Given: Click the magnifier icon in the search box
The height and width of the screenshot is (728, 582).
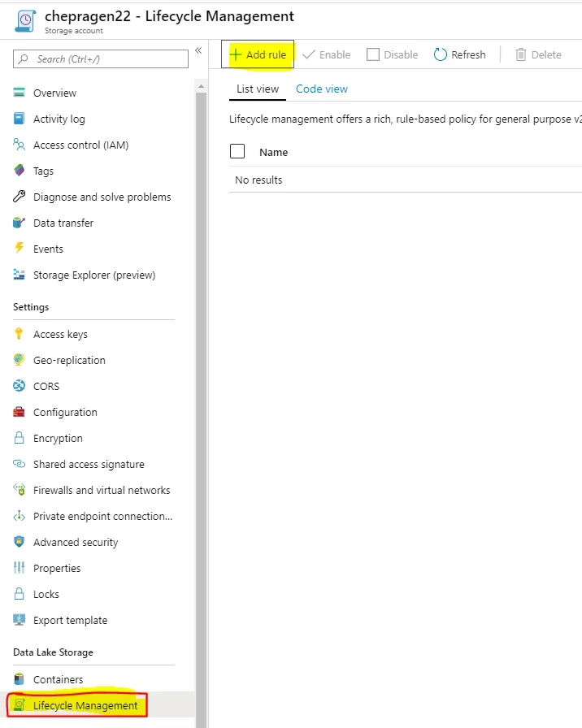Looking at the screenshot, I should click(24, 59).
